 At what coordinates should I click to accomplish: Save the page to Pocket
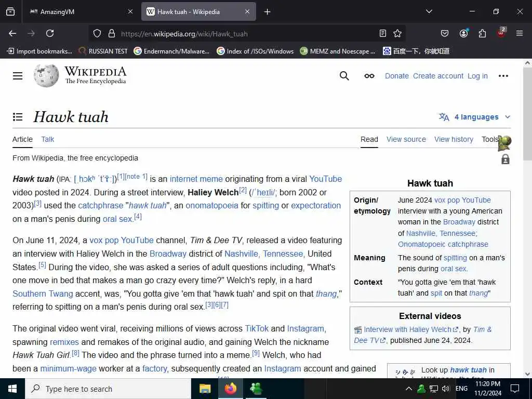click(x=445, y=33)
